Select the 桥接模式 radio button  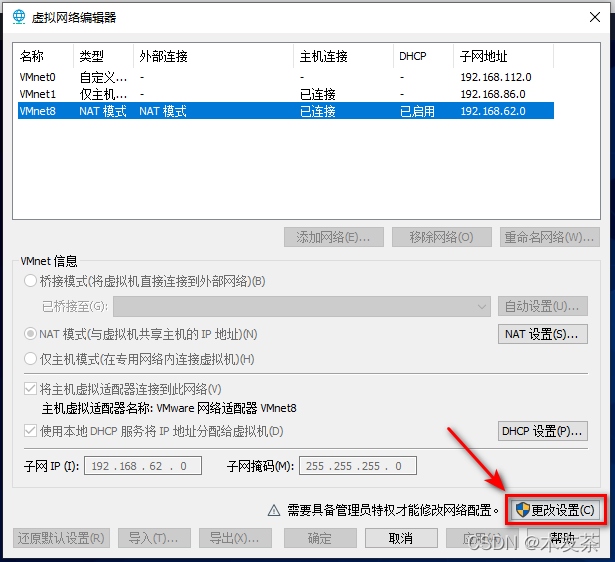pyautogui.click(x=30, y=281)
